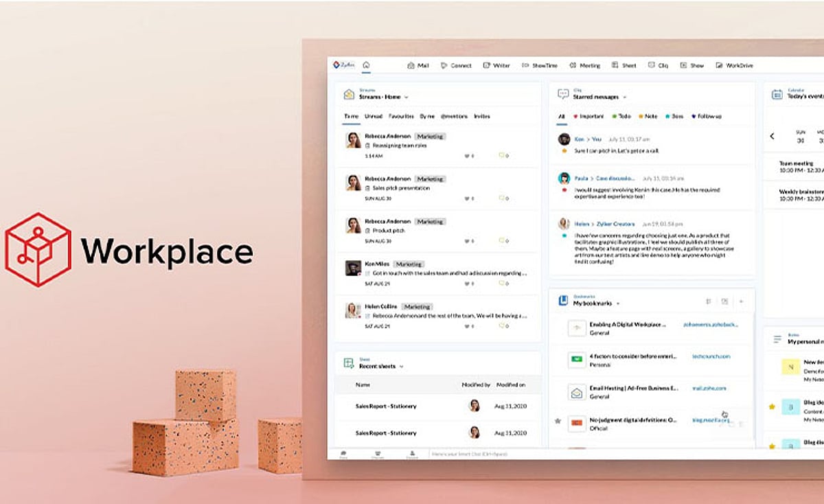The image size is (824, 504).
Task: Toggle the star beside the blue B note
Action: coord(772,406)
